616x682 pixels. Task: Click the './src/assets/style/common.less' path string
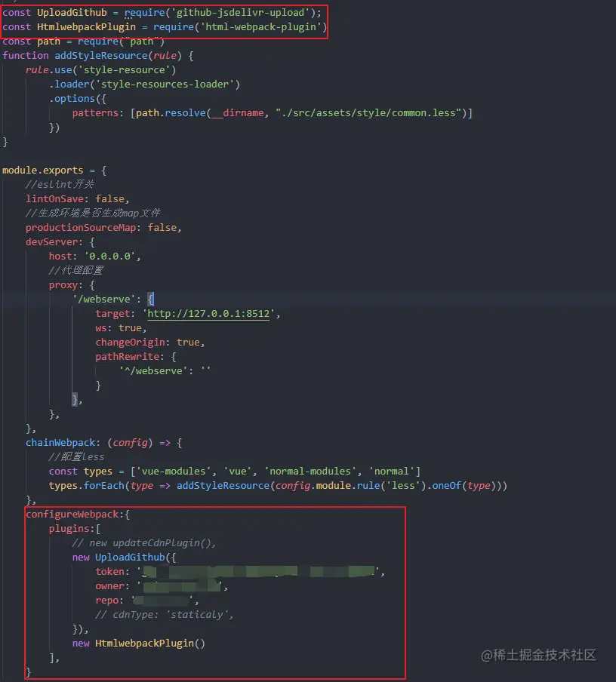pyautogui.click(x=368, y=113)
